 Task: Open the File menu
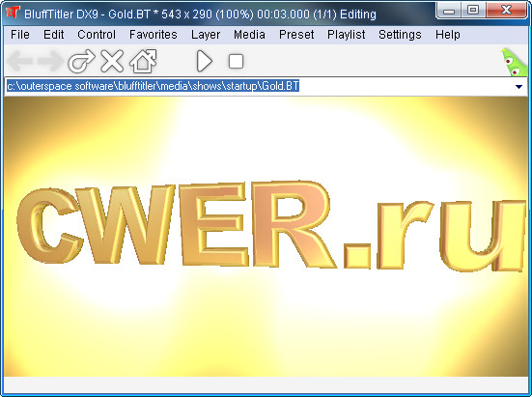point(20,35)
